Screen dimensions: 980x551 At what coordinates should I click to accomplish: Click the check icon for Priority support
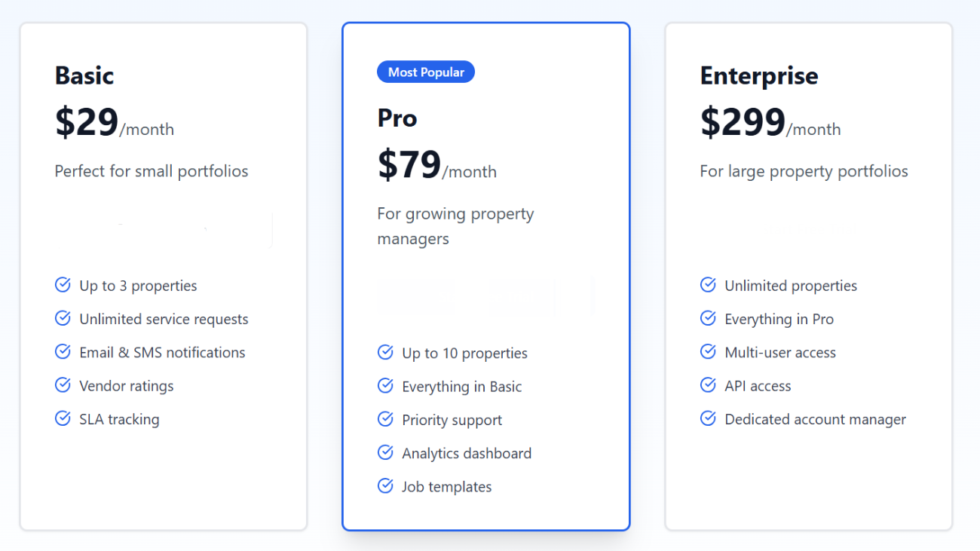click(385, 419)
